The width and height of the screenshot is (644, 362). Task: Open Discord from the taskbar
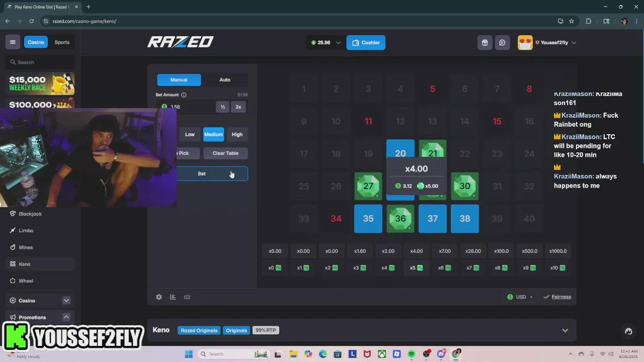tap(441, 354)
